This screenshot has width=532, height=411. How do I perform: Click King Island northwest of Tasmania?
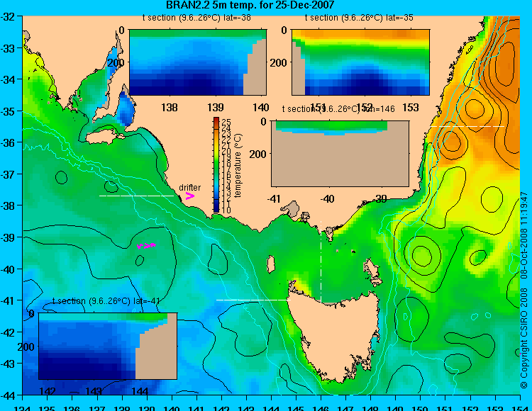tap(270, 264)
